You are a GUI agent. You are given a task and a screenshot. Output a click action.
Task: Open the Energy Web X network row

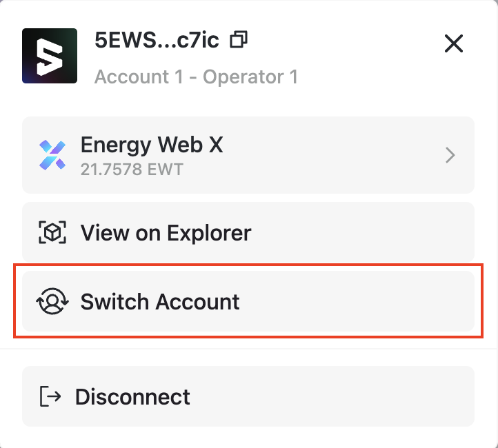[248, 155]
